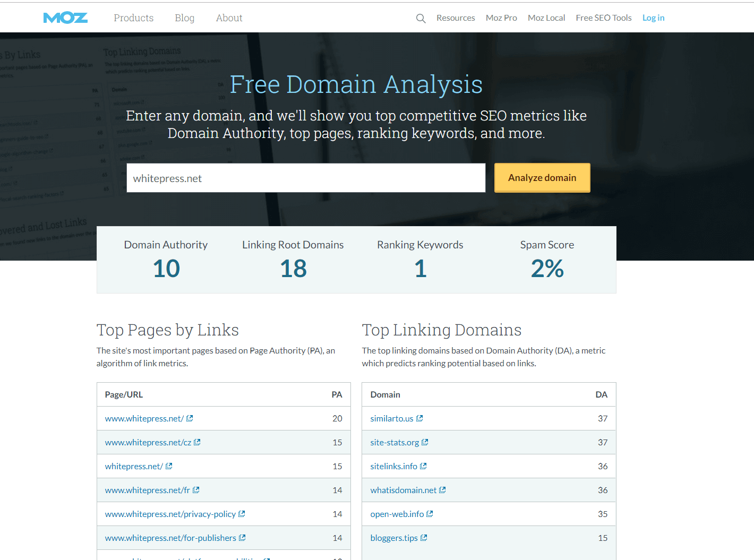Open Resources in the top navigation
754x560 pixels.
pos(456,18)
